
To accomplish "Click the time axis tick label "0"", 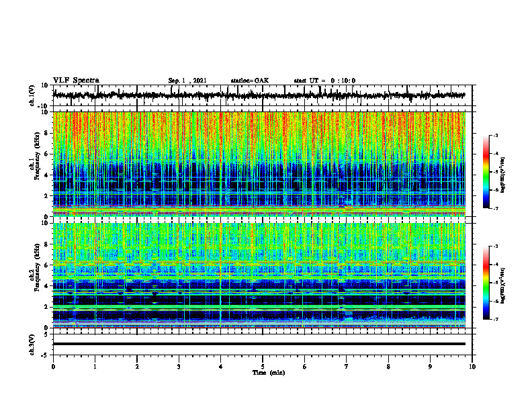I will point(53,367).
